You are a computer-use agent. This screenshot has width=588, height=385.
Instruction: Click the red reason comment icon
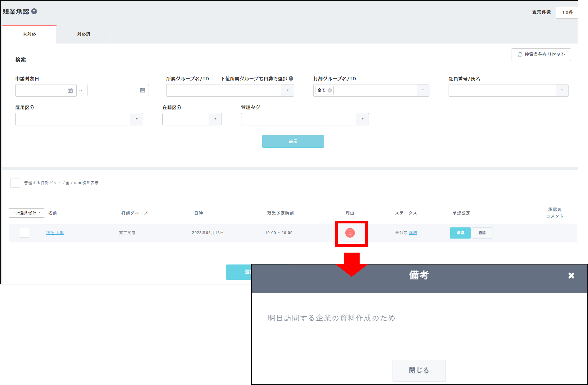pos(350,233)
